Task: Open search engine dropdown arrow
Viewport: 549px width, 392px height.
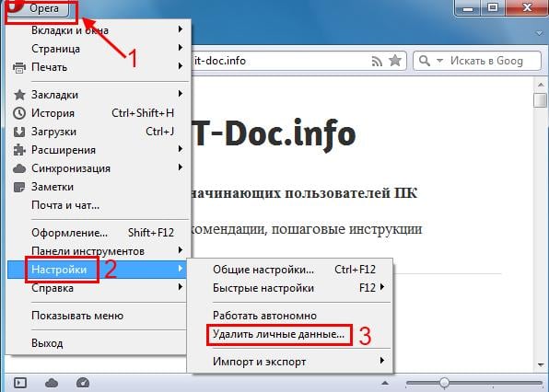Action: pos(439,61)
